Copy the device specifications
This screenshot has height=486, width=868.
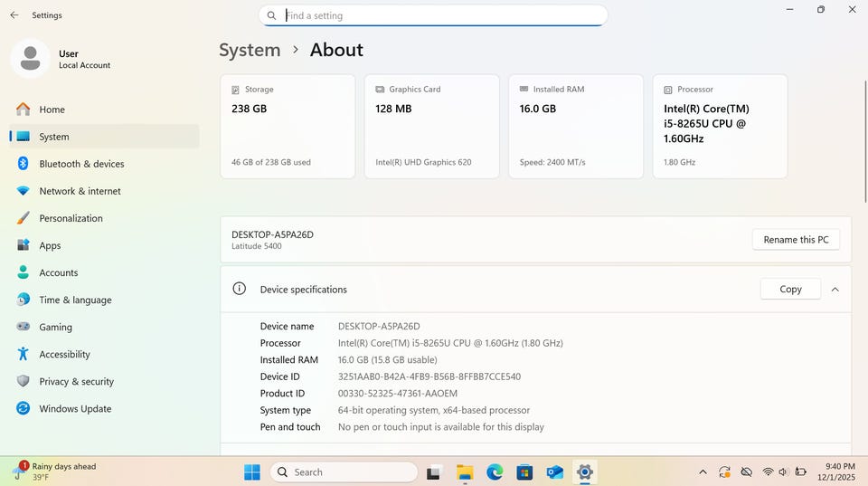point(790,290)
